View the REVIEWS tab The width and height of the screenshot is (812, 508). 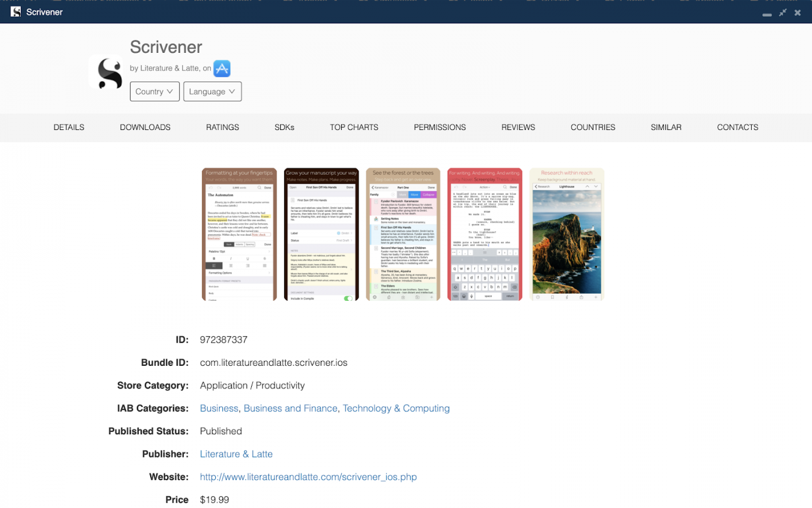(x=518, y=127)
